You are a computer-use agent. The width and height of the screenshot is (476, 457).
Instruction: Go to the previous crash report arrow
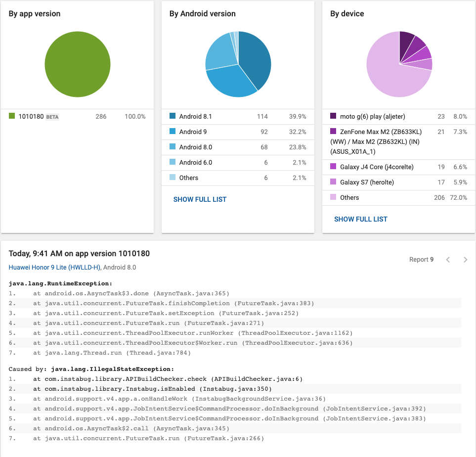(x=448, y=260)
